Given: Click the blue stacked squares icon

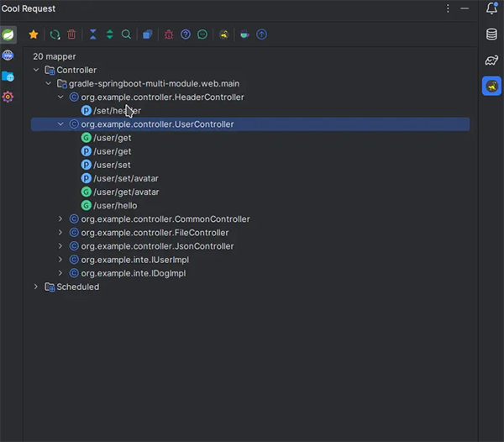Looking at the screenshot, I should click(148, 34).
